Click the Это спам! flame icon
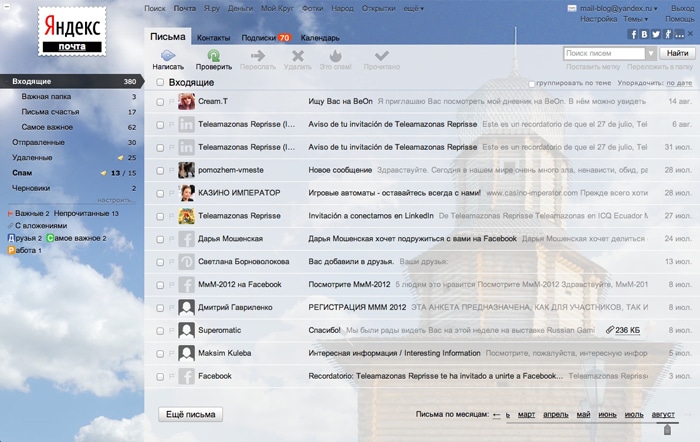Image resolution: width=700 pixels, height=442 pixels. [x=336, y=56]
